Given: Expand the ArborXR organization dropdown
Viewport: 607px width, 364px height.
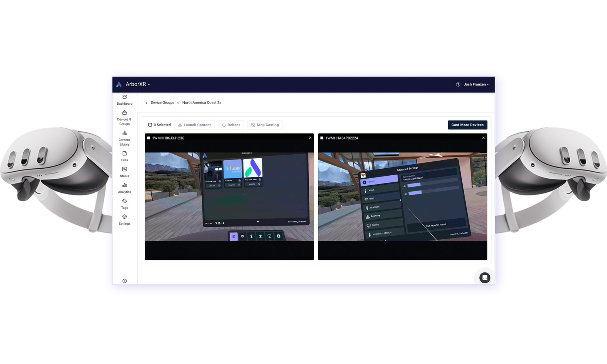Looking at the screenshot, I should point(138,84).
